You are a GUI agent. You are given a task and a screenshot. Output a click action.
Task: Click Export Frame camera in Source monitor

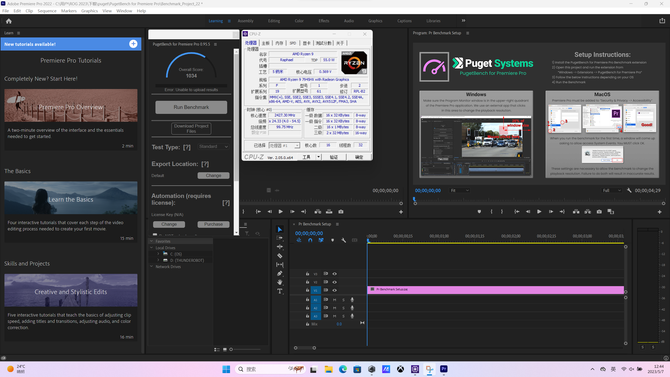click(x=341, y=212)
